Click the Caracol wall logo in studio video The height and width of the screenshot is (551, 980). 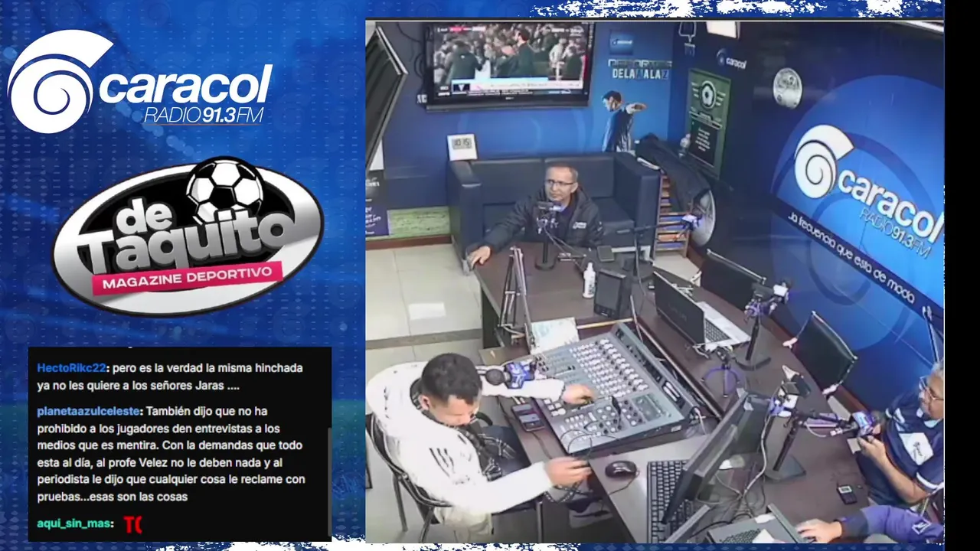point(867,191)
